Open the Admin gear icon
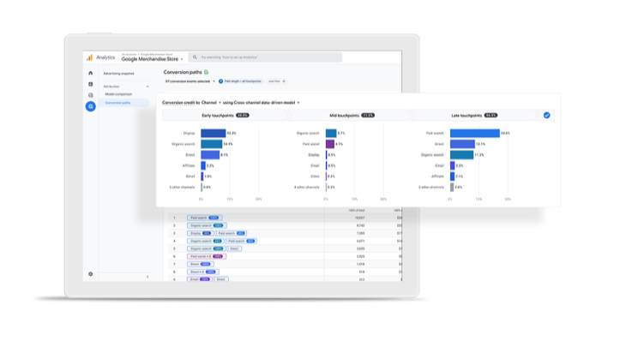 coord(91,274)
